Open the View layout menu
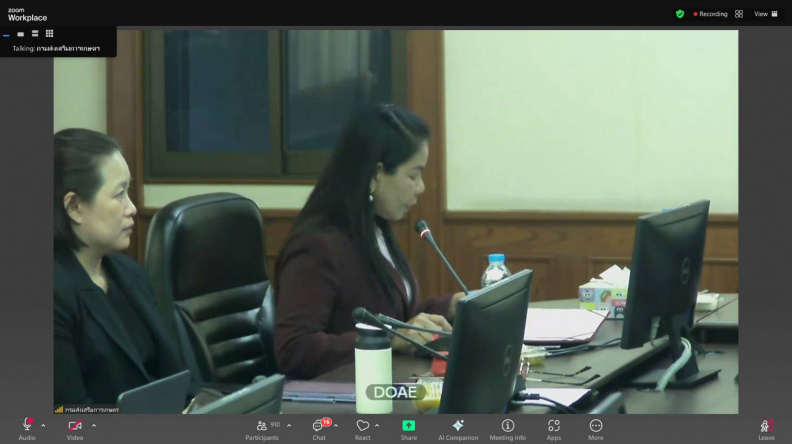 pos(766,14)
